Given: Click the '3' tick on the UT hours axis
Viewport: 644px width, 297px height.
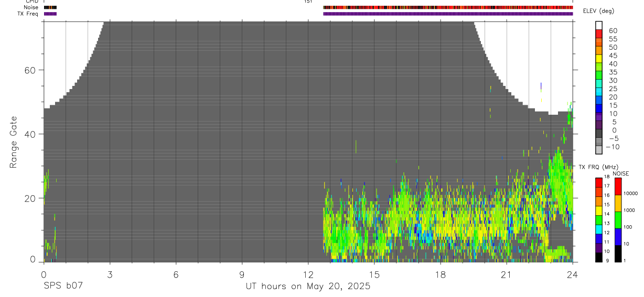Looking at the screenshot, I should point(110,274).
